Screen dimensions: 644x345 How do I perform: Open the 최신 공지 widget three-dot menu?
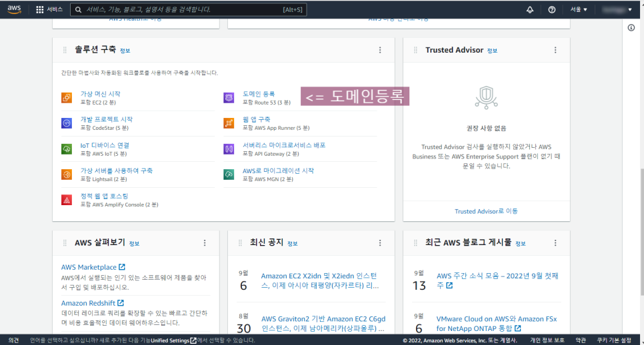pos(380,243)
